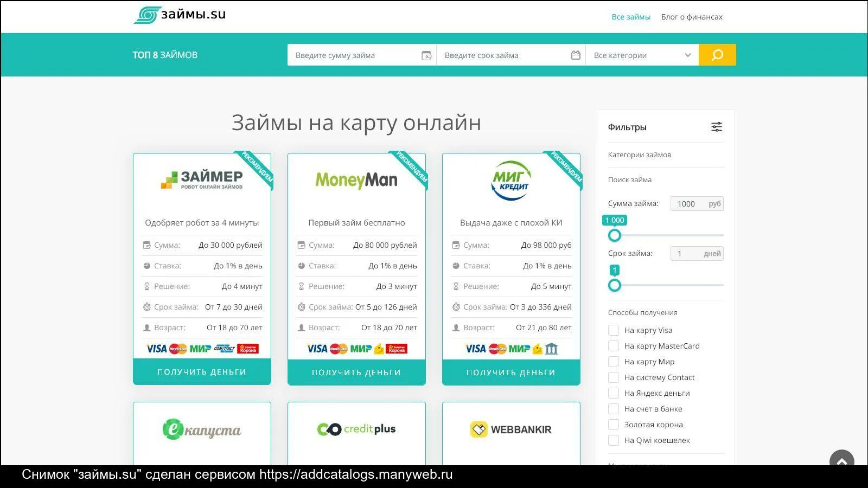The height and width of the screenshot is (488, 868).
Task: Click the Займы на карту онлайн heading
Action: click(x=356, y=123)
